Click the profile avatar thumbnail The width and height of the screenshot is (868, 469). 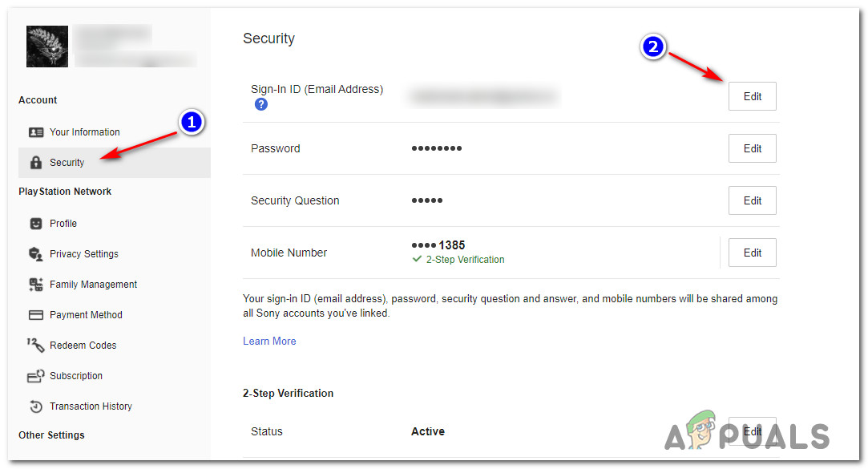[x=46, y=46]
